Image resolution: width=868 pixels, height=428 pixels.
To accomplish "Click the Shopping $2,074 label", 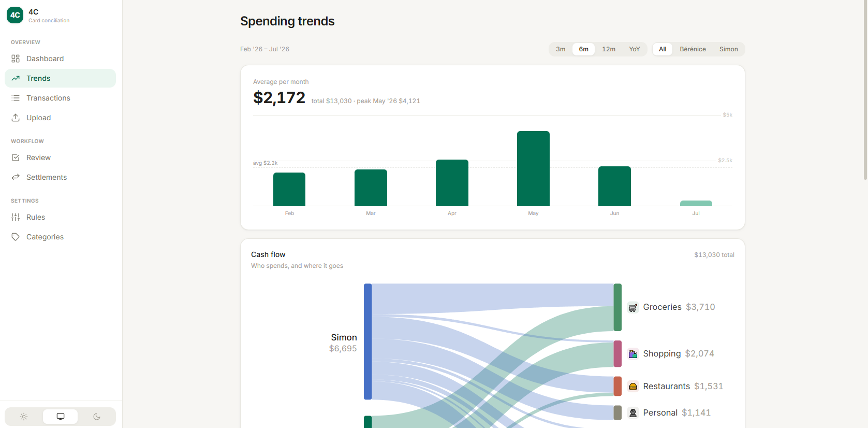I will 679,354.
